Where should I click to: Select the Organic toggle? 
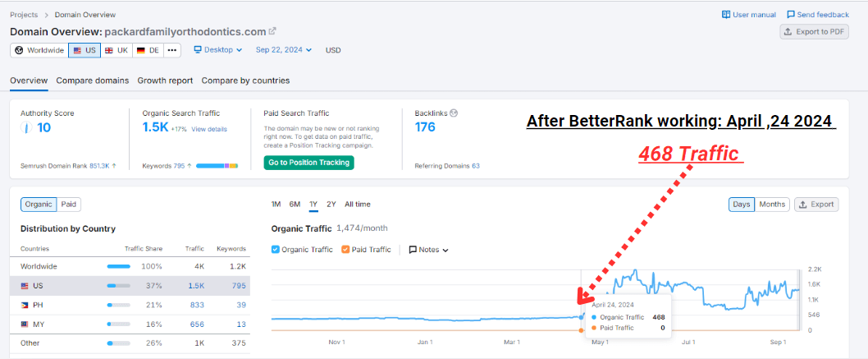coord(39,205)
